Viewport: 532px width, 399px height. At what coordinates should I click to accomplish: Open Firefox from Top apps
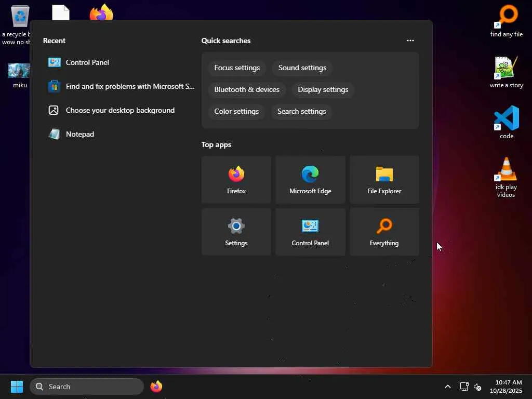(236, 180)
